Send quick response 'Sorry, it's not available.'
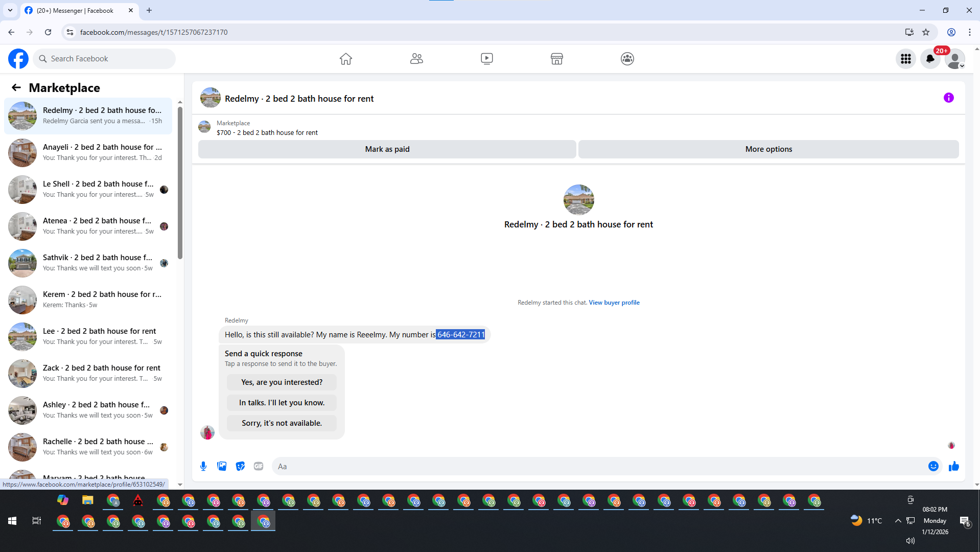The width and height of the screenshot is (980, 552). pos(282,423)
